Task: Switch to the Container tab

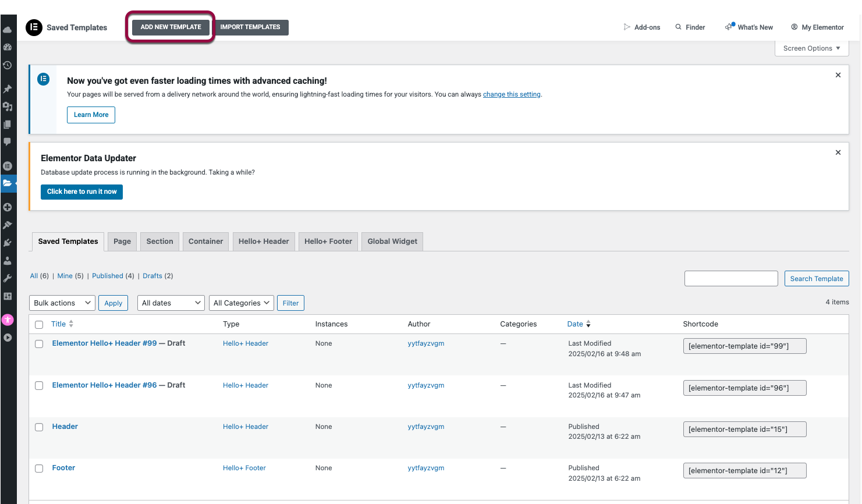Action: point(205,242)
